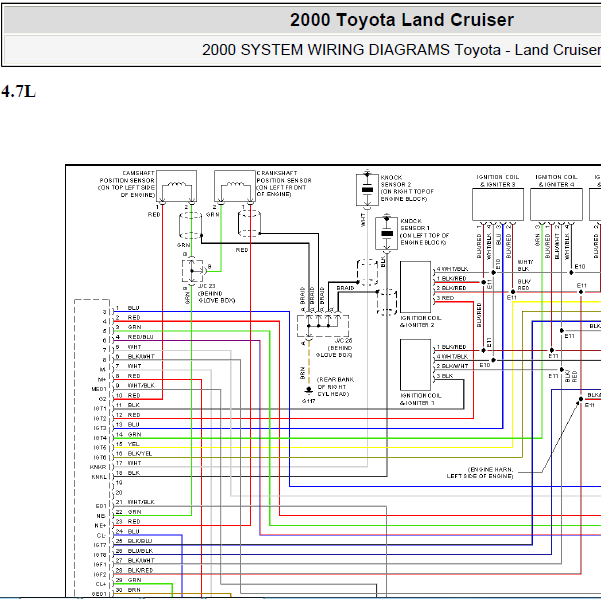601x599 pixels.
Task: Click the 'IGT1' terminal label
Action: (x=100, y=409)
